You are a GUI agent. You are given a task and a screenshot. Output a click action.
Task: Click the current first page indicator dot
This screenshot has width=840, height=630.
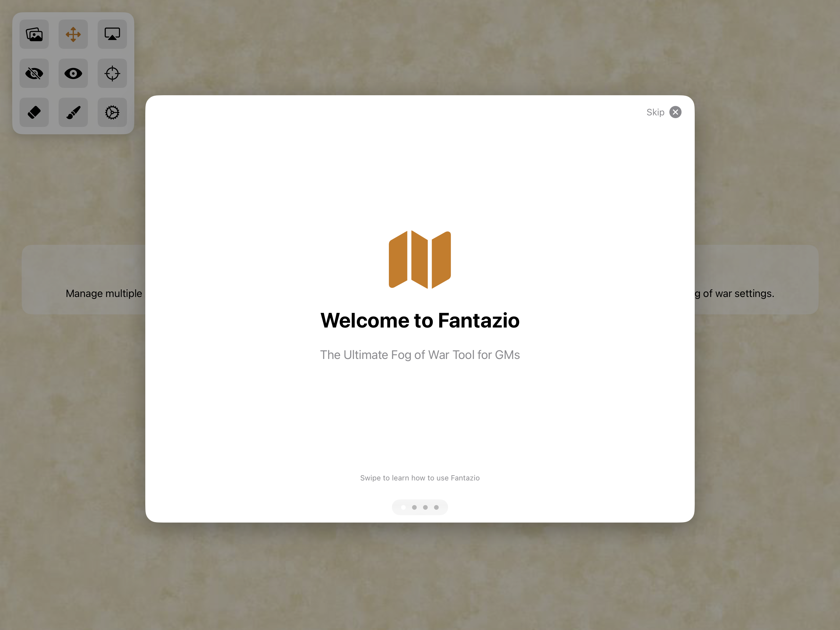click(x=403, y=507)
